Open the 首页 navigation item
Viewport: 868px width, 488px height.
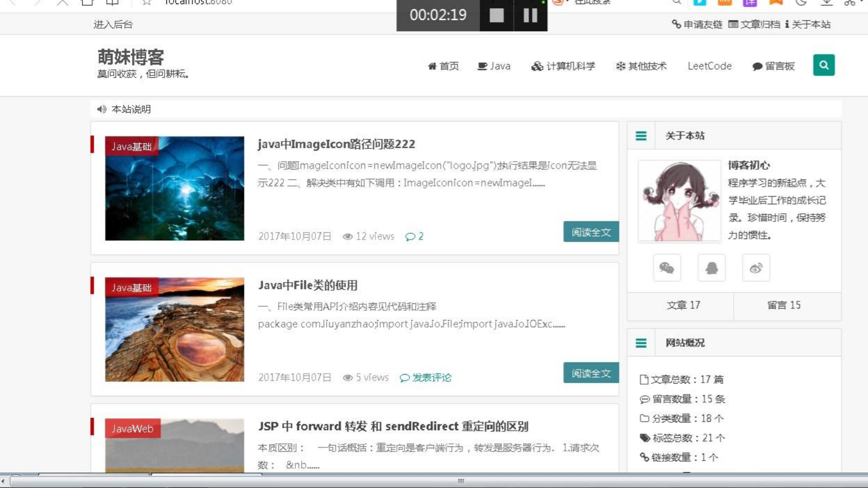coord(443,66)
